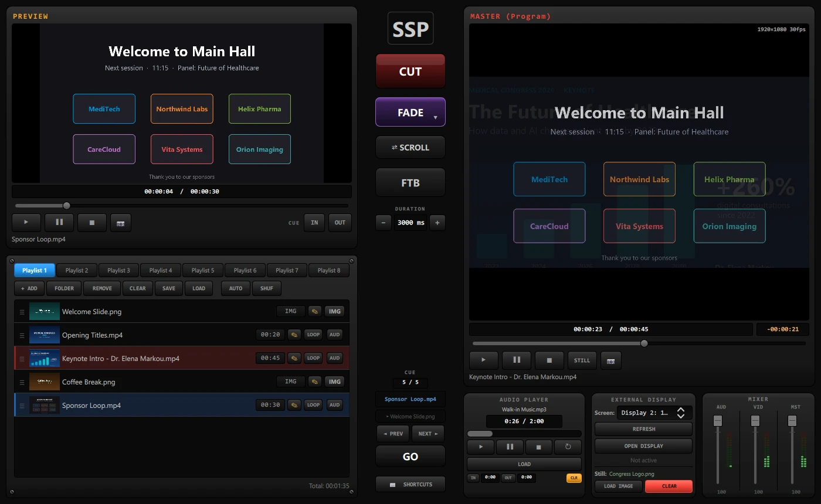Click the red CUT button

[x=410, y=71]
